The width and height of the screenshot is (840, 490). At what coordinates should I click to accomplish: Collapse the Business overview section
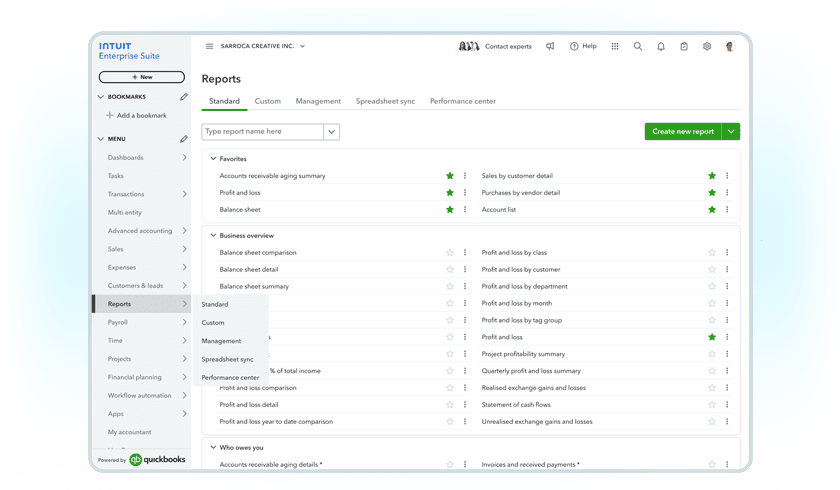[213, 235]
